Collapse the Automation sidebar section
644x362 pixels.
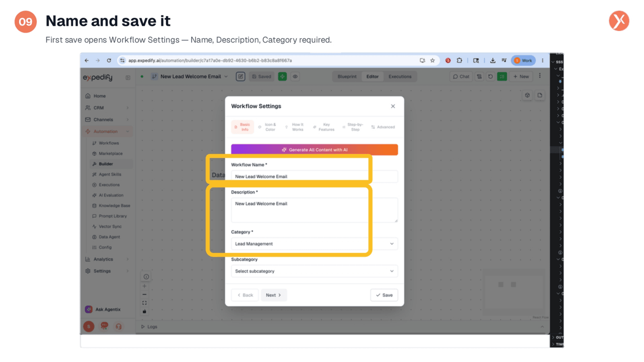[107, 132]
